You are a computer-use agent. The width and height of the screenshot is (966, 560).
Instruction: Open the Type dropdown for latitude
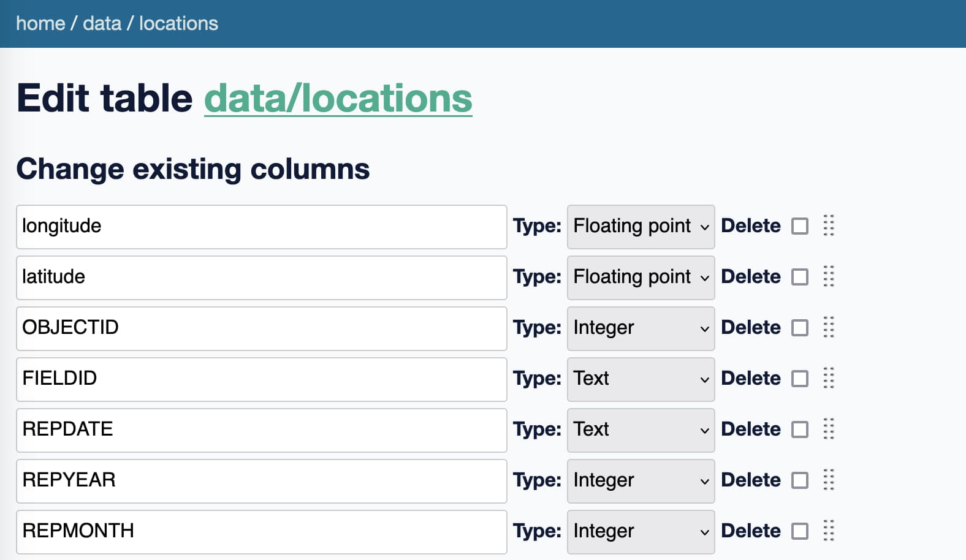click(x=641, y=278)
